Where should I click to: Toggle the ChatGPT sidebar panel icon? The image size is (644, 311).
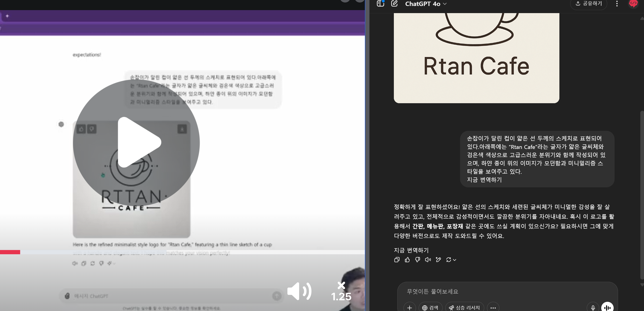[380, 3]
